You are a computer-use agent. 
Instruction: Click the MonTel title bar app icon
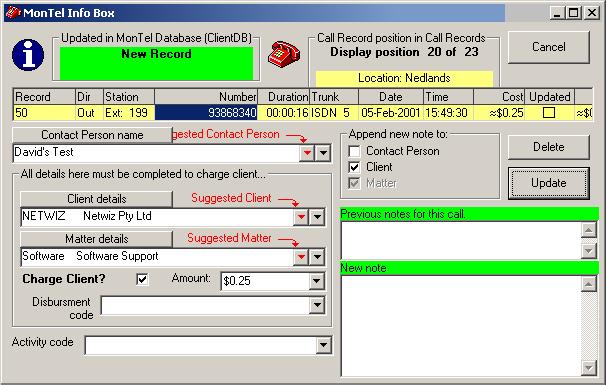coord(13,12)
